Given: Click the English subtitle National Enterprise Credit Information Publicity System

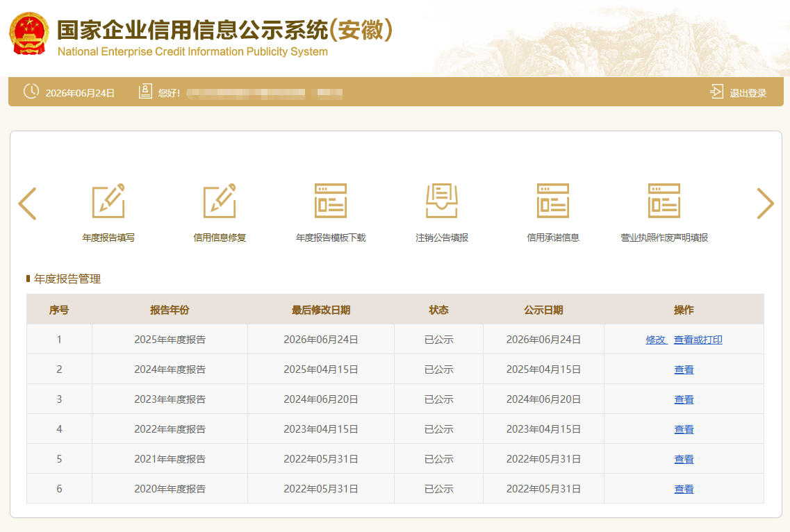Looking at the screenshot, I should (192, 52).
